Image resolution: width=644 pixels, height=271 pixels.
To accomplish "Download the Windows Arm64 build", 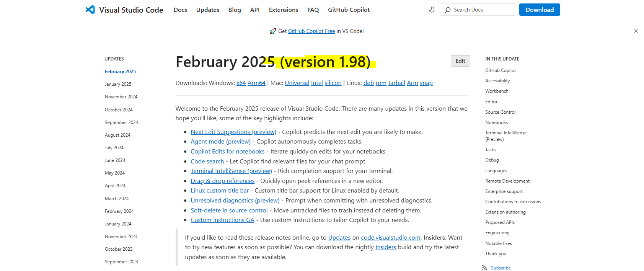I will click(256, 83).
